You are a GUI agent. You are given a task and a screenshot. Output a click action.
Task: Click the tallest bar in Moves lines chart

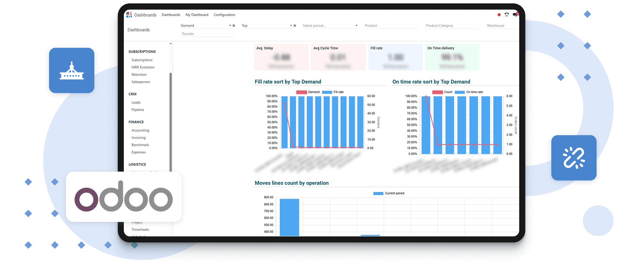[x=289, y=217]
